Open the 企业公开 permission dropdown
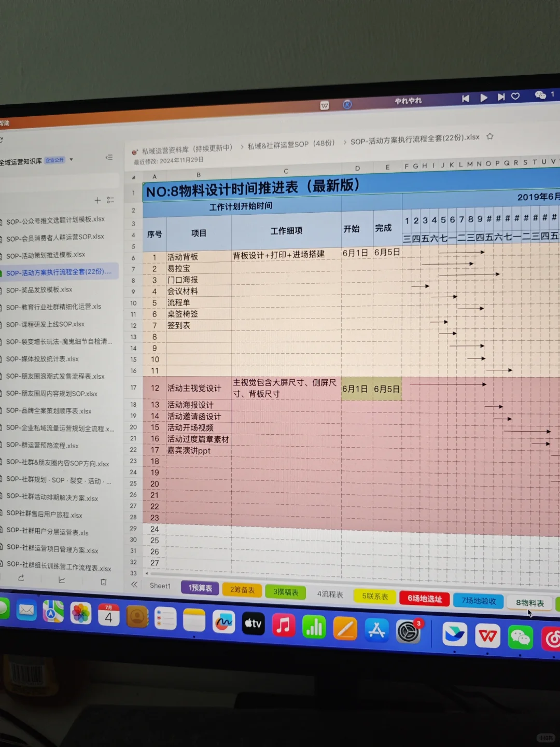 tap(56, 159)
